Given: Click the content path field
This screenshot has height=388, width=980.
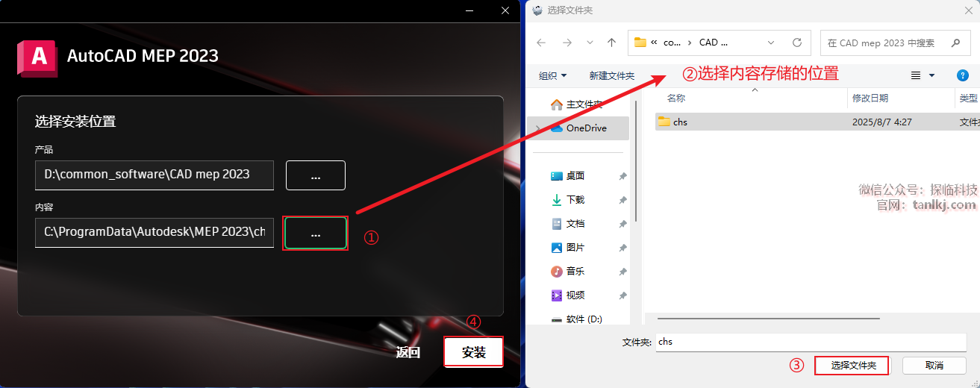Looking at the screenshot, I should pos(155,233).
